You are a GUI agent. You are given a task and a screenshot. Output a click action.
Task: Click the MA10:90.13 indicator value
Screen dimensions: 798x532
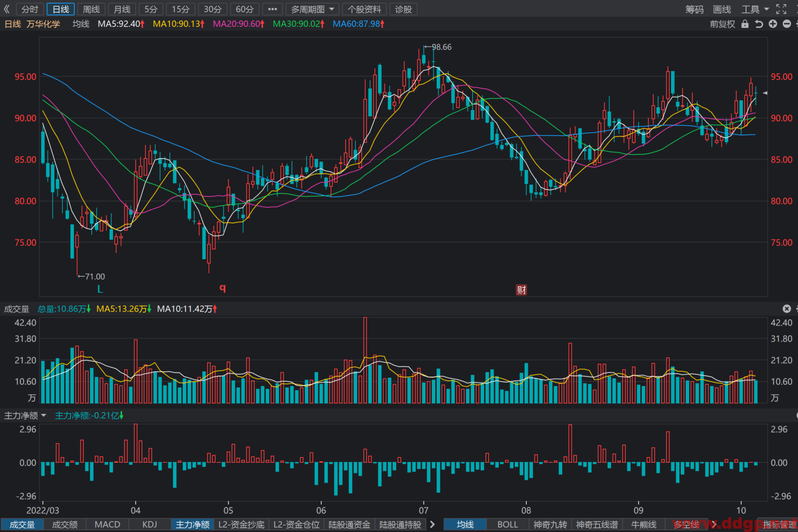(x=179, y=24)
